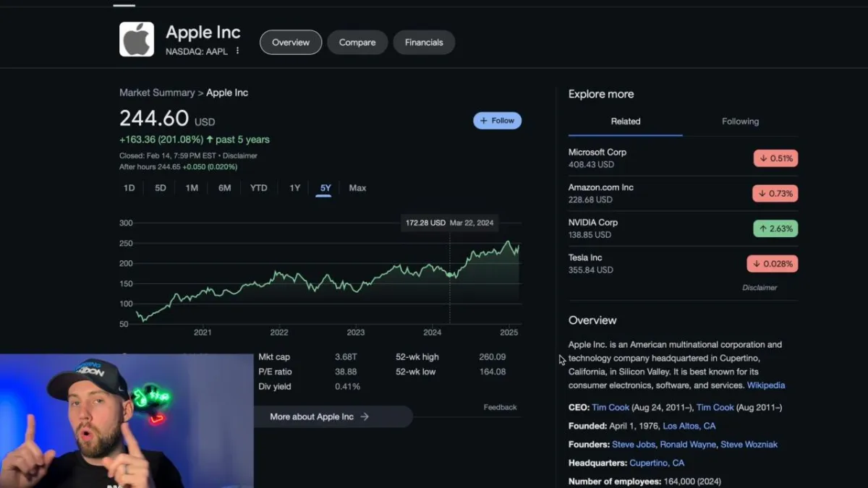Click the 2025 label on the chart axis
The height and width of the screenshot is (488, 868).
point(509,333)
